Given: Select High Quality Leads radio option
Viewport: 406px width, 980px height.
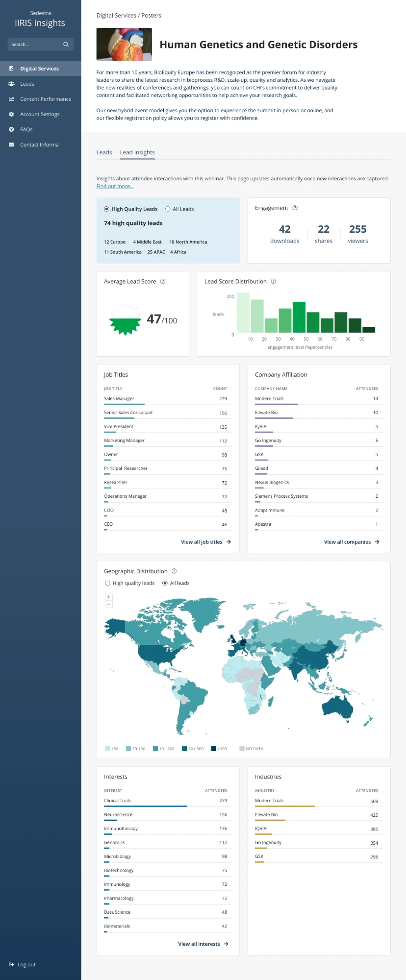Looking at the screenshot, I should pyautogui.click(x=106, y=209).
